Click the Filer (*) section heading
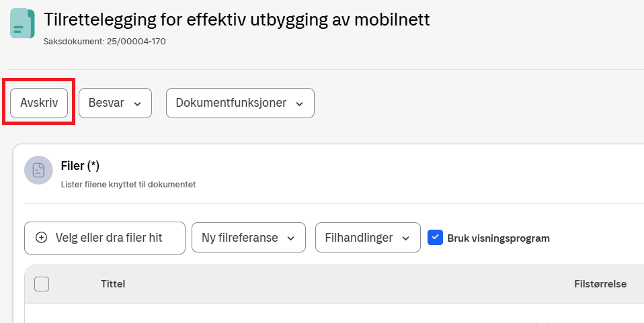The width and height of the screenshot is (644, 323). (80, 165)
